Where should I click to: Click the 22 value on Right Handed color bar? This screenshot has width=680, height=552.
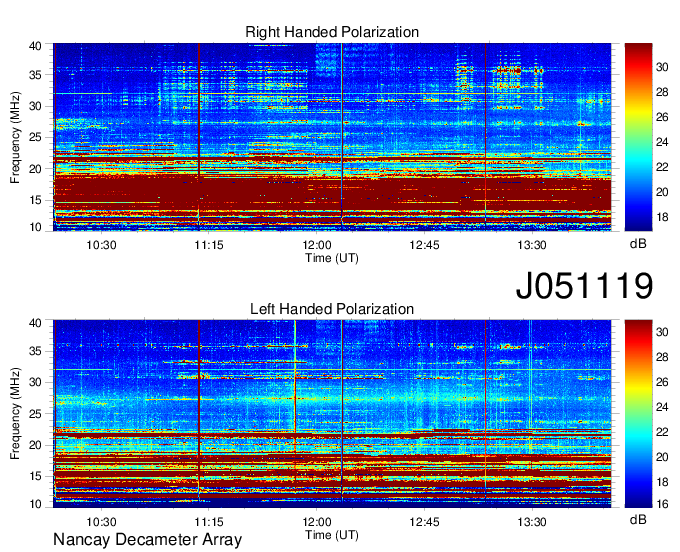(x=662, y=167)
